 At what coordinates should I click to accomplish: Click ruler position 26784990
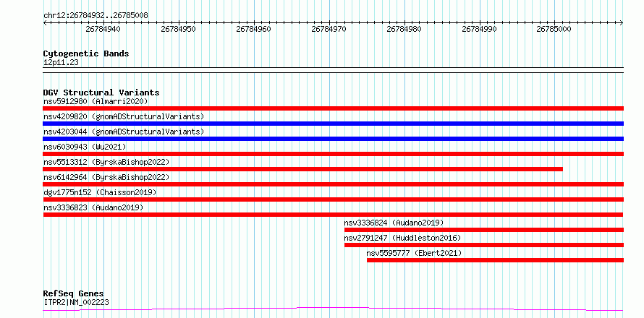point(479,29)
